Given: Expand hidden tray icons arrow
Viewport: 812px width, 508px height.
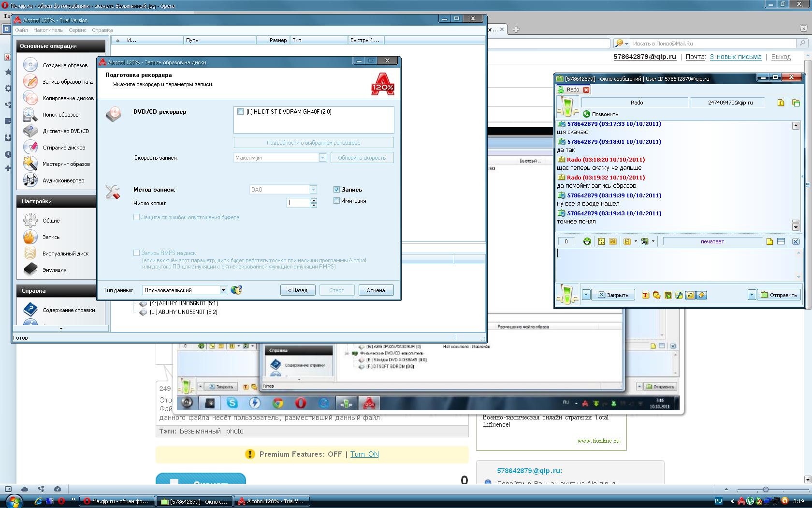Looking at the screenshot, I should pos(732,501).
